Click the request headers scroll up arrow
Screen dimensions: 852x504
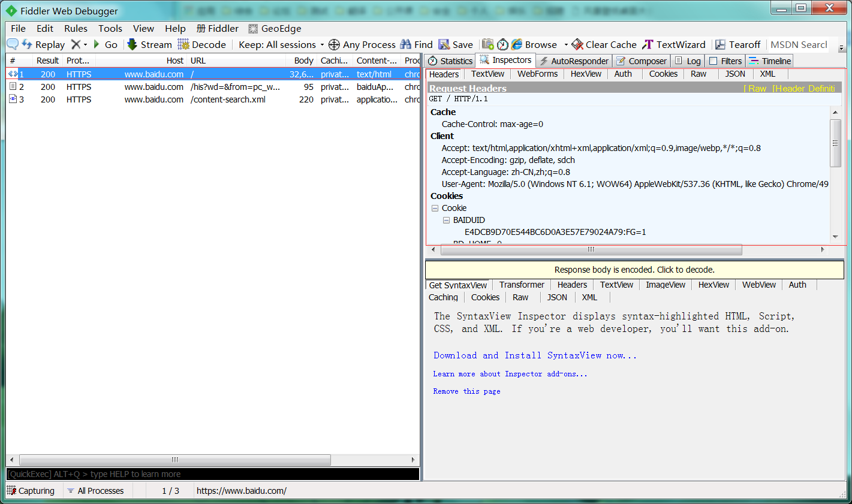pyautogui.click(x=835, y=112)
